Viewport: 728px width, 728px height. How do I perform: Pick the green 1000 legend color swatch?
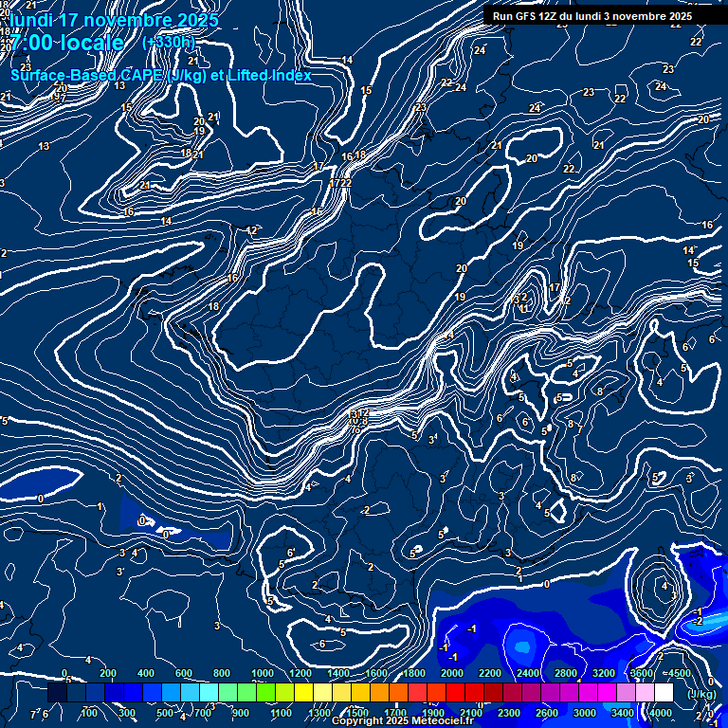[x=265, y=693]
